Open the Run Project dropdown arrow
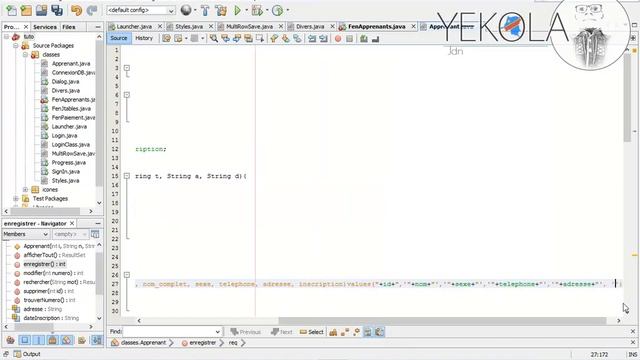The width and height of the screenshot is (640, 360). (247, 10)
